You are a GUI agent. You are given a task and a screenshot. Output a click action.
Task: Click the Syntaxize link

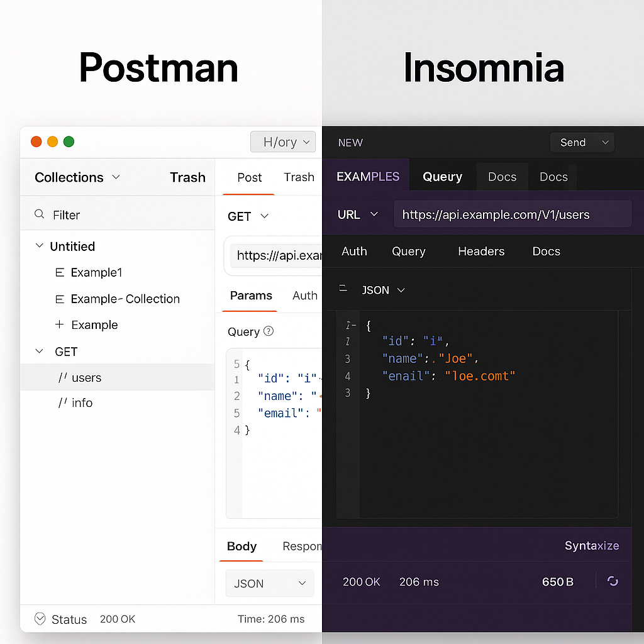tap(591, 546)
